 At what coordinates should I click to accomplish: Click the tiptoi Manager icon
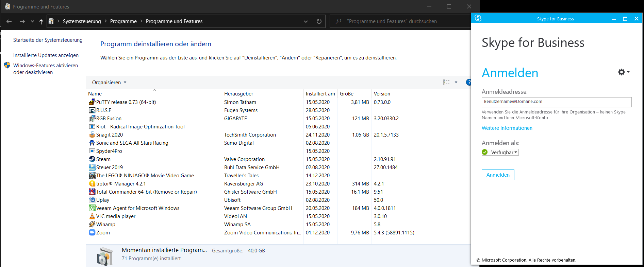tap(92, 183)
